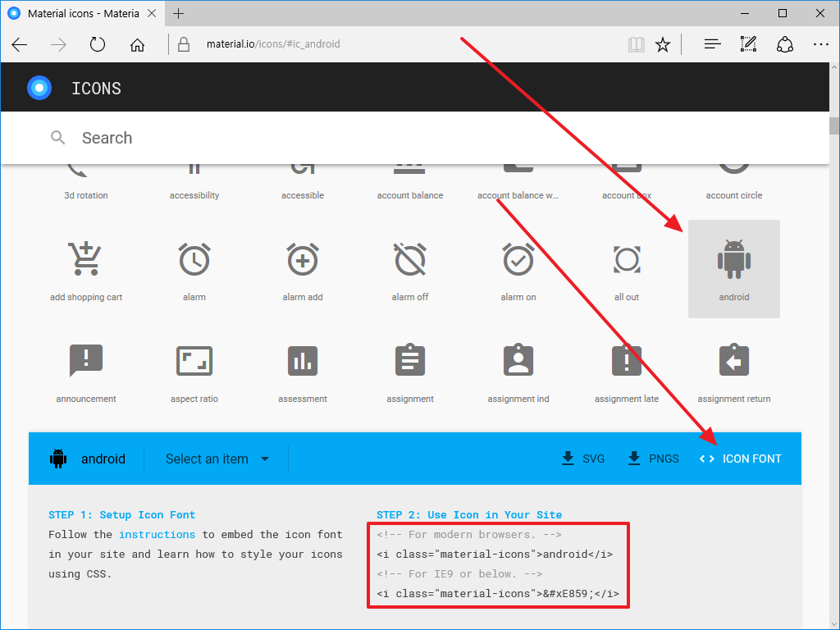Choose the alarm on icon
Viewport: 840px width, 630px height.
518,258
